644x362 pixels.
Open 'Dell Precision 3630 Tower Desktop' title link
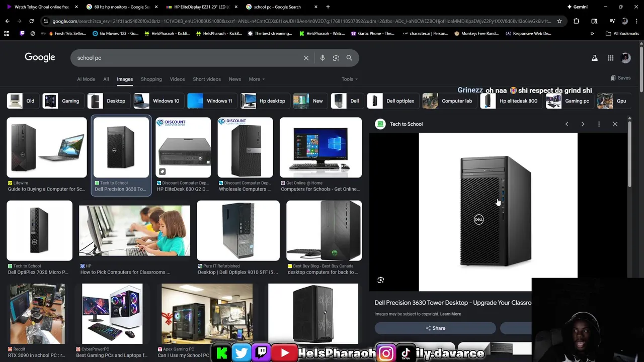pos(453,303)
